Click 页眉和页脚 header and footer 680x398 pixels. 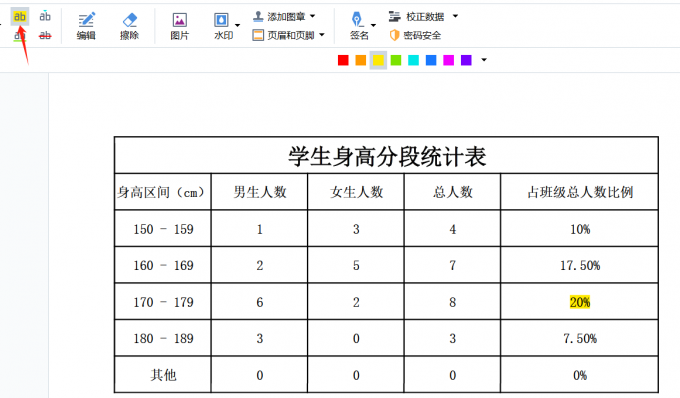click(284, 35)
